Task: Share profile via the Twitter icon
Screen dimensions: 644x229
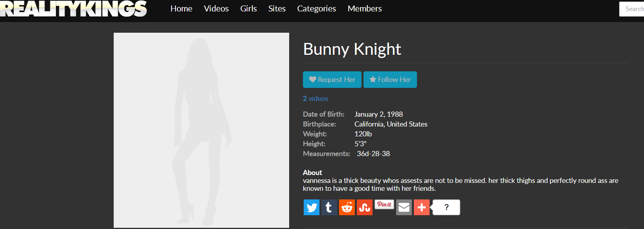Action: coord(311,207)
